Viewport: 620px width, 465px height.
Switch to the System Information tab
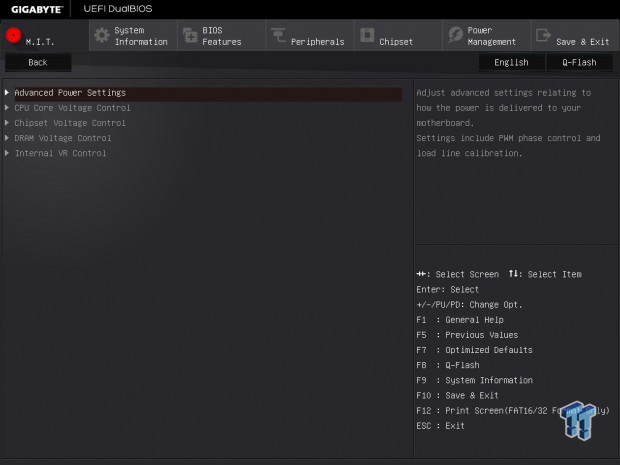coord(134,36)
